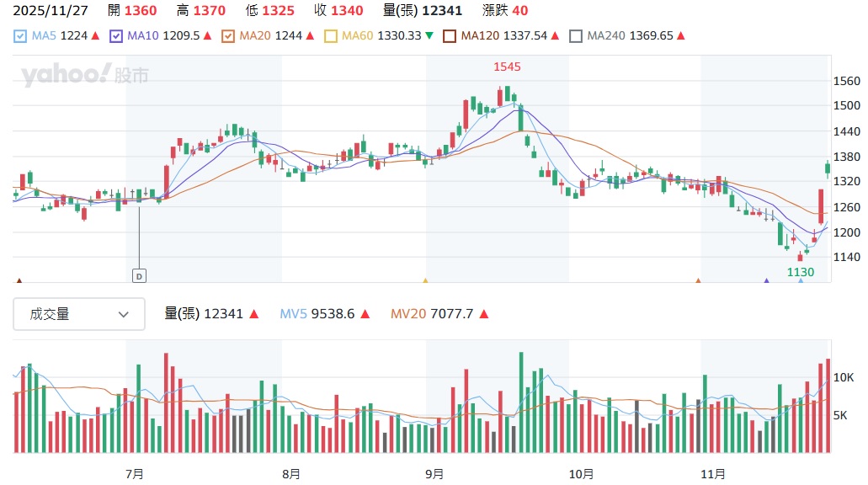
Task: Click the purple triangle event marker
Action: coord(766,280)
